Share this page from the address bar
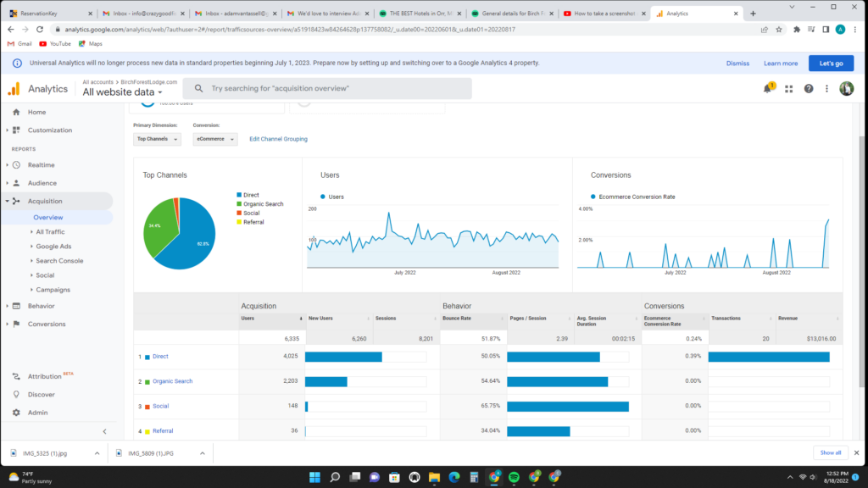 click(765, 30)
